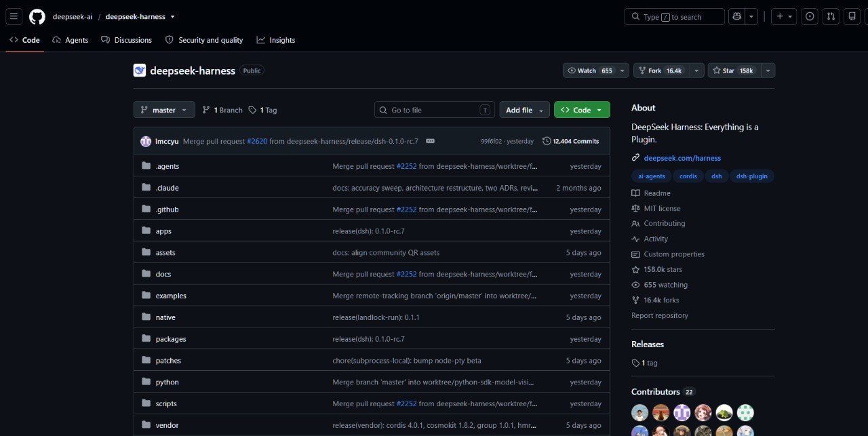
Task: Open the issues icon in header
Action: 810,17
